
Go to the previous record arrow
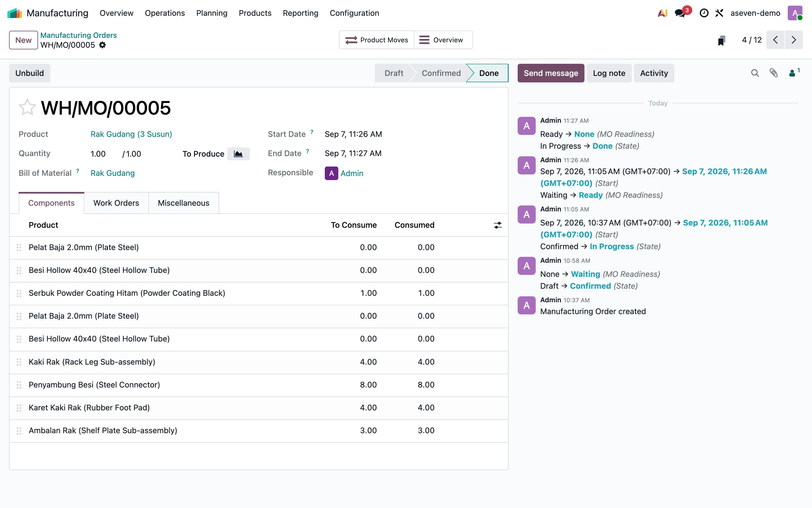[x=775, y=40]
